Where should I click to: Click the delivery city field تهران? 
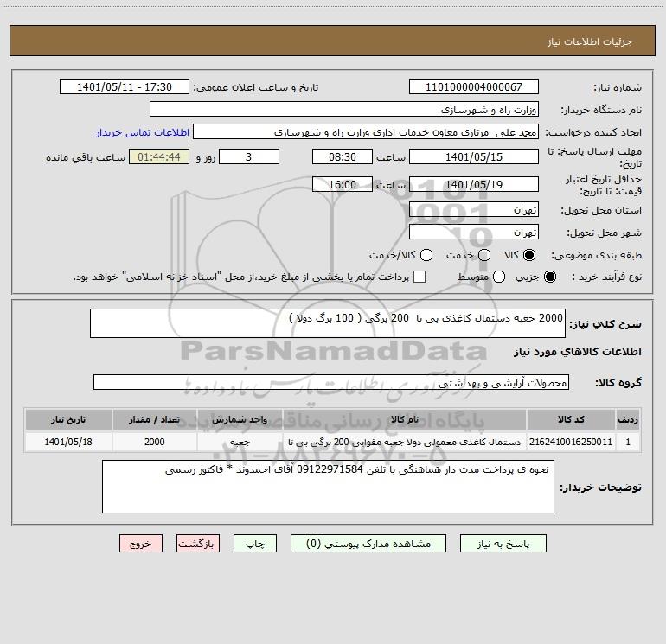point(474,233)
